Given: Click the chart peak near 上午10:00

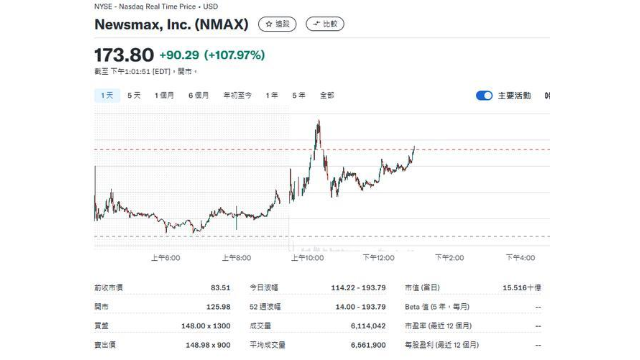Looking at the screenshot, I should point(318,121).
